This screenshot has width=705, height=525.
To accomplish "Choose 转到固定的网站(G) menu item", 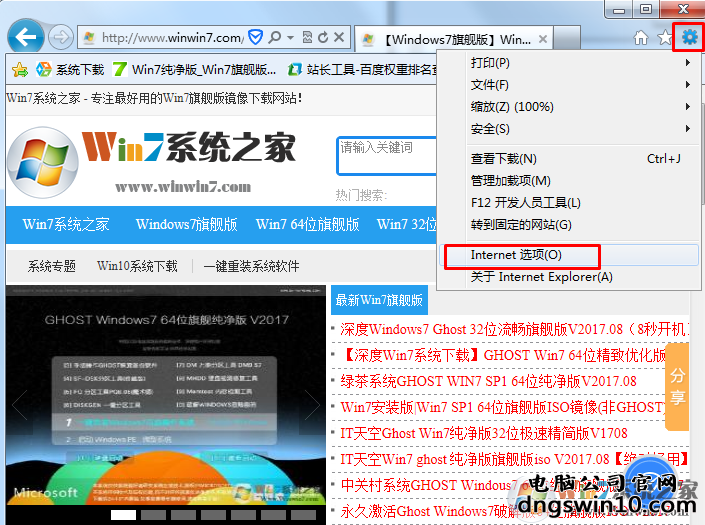I will tap(569, 225).
